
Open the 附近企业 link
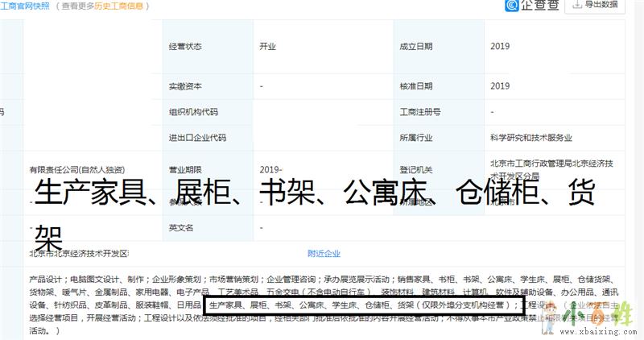click(x=324, y=253)
